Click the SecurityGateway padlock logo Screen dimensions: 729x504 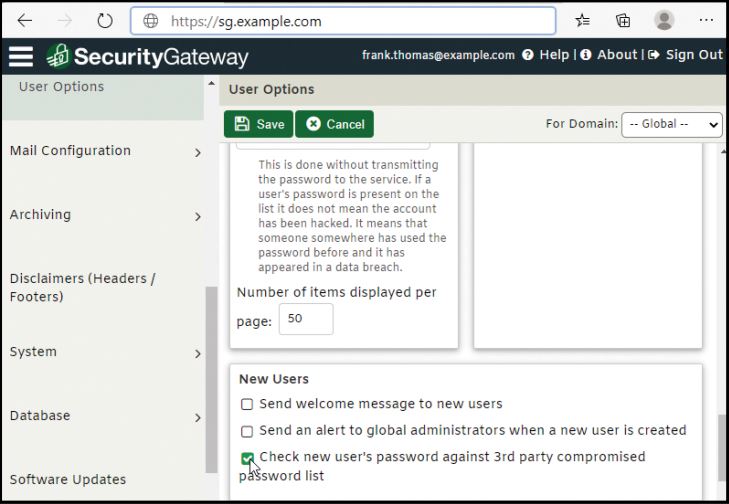[58, 56]
